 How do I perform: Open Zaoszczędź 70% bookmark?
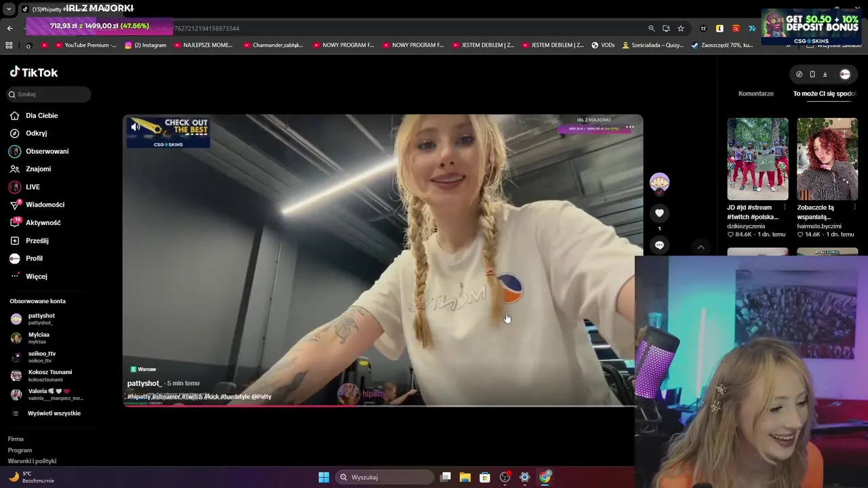(722, 45)
